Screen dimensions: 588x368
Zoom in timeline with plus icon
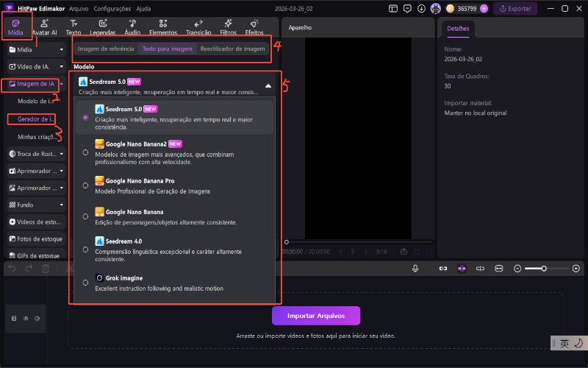(576, 269)
